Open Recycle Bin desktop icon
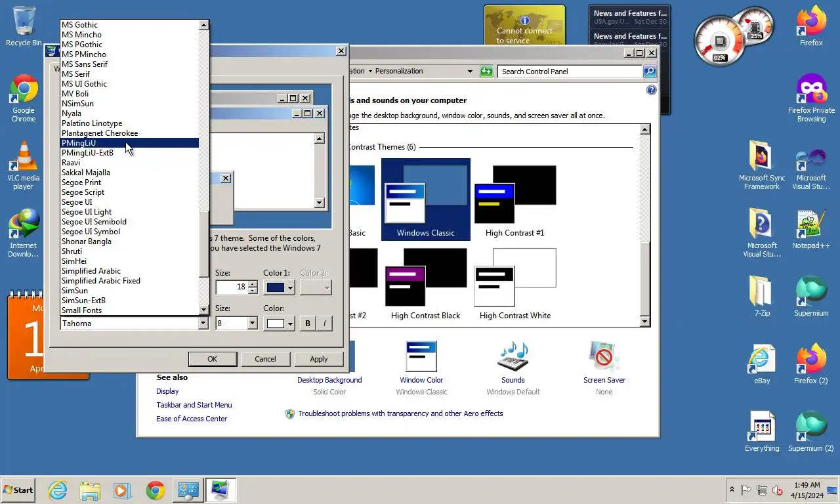The height and width of the screenshot is (504, 840). pyautogui.click(x=24, y=26)
